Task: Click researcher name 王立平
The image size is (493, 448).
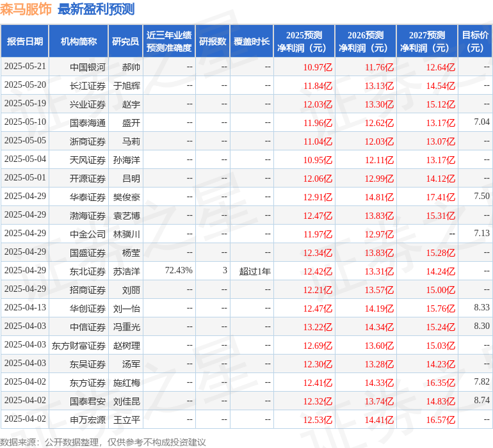Action: pos(127,420)
